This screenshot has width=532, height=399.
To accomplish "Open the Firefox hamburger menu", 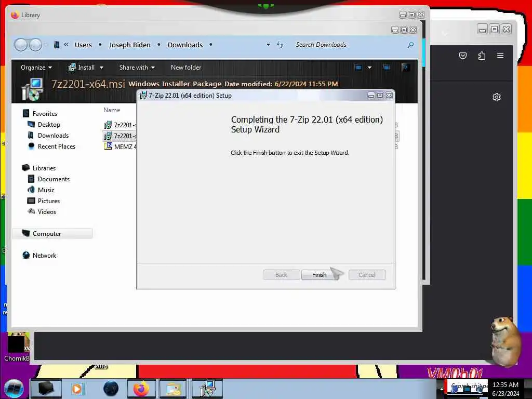I will tap(500, 55).
